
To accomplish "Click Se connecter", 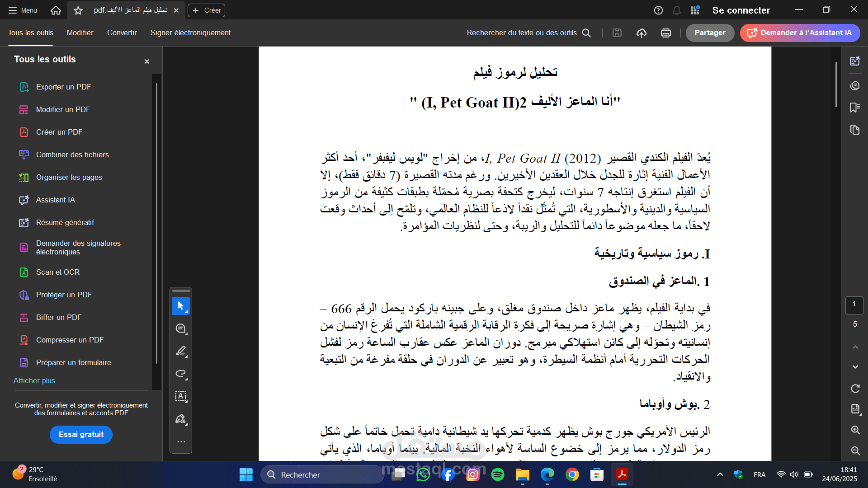I will [741, 10].
